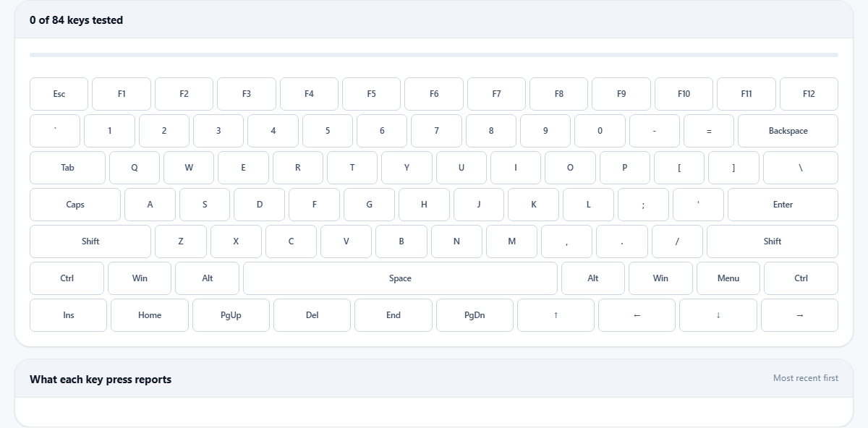Viewport: 868px width, 428px height.
Task: Click the comma key
Action: tap(566, 241)
